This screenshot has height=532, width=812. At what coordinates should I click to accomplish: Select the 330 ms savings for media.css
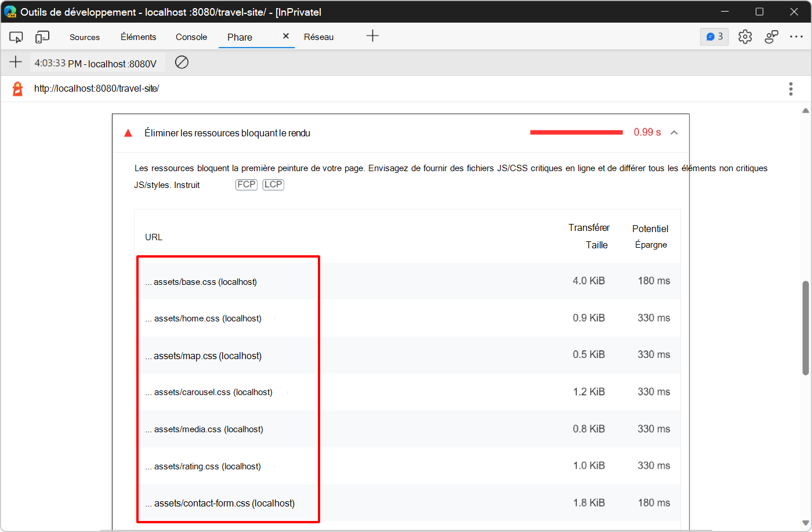[654, 429]
